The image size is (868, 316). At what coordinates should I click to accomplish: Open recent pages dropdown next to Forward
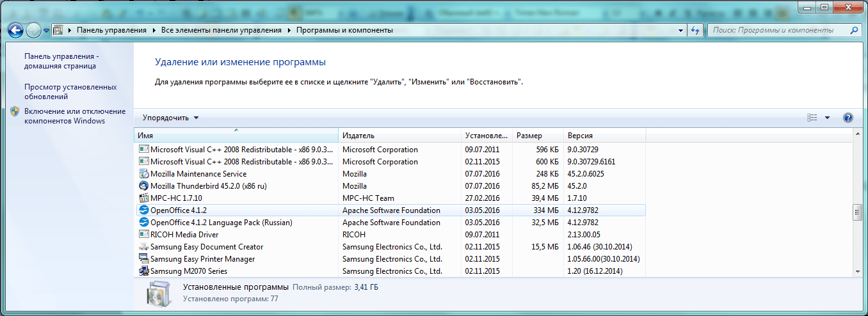pos(46,30)
